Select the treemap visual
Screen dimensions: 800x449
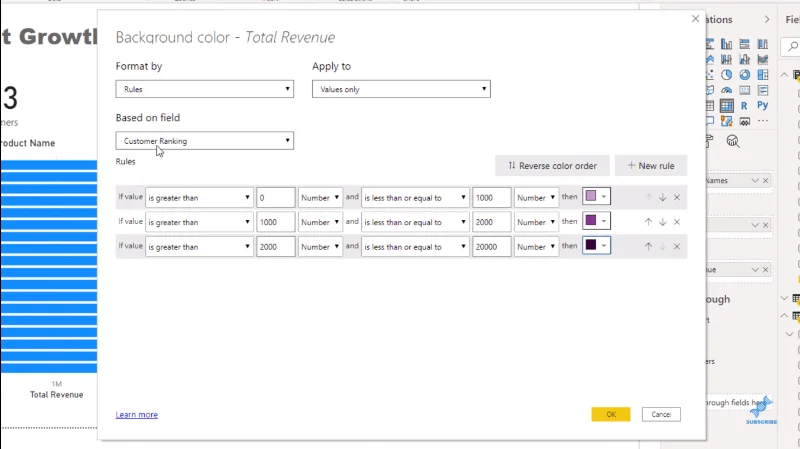coord(763,74)
